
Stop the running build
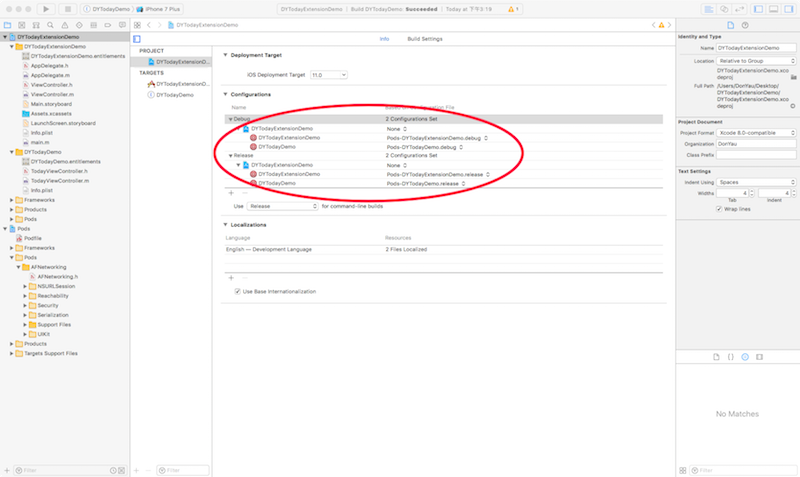(67, 9)
